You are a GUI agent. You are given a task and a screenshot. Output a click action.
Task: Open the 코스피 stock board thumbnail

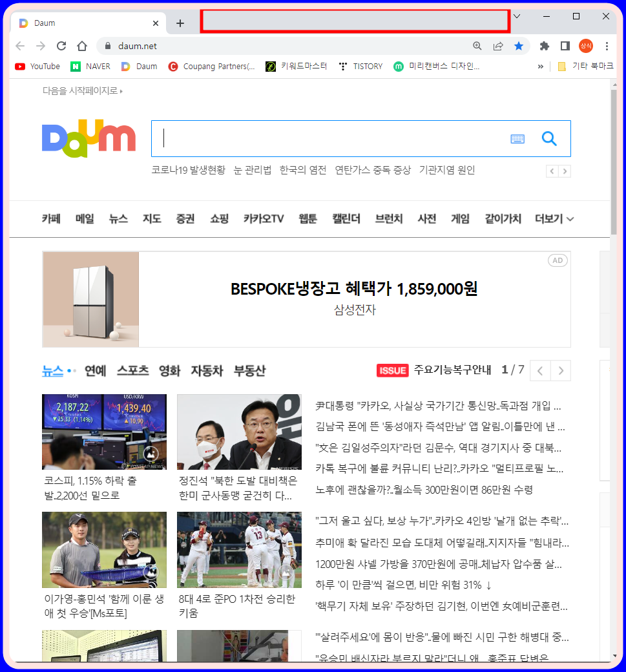point(104,432)
